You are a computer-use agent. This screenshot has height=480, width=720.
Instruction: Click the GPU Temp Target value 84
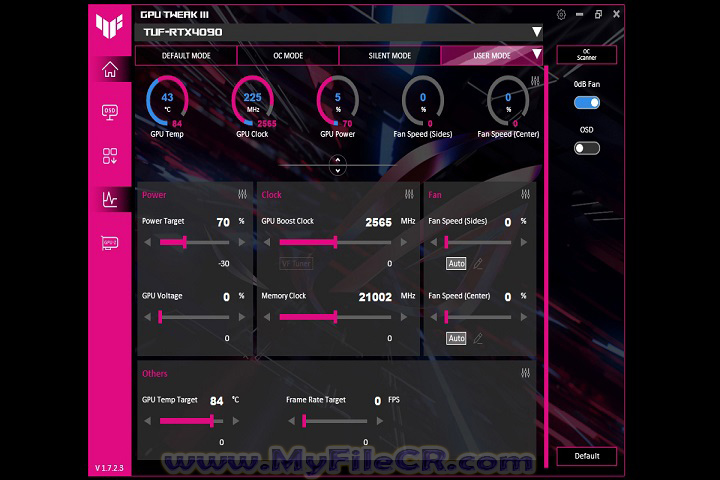point(216,401)
